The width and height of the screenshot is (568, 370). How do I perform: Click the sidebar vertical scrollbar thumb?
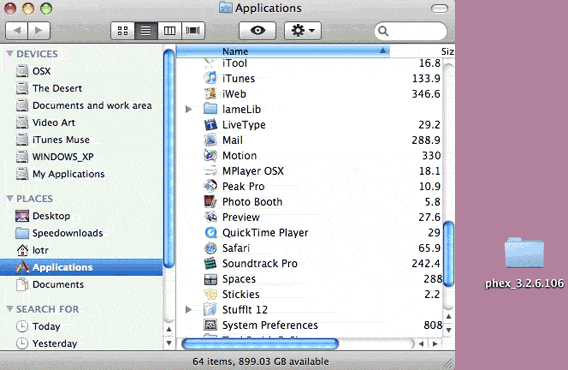click(169, 158)
